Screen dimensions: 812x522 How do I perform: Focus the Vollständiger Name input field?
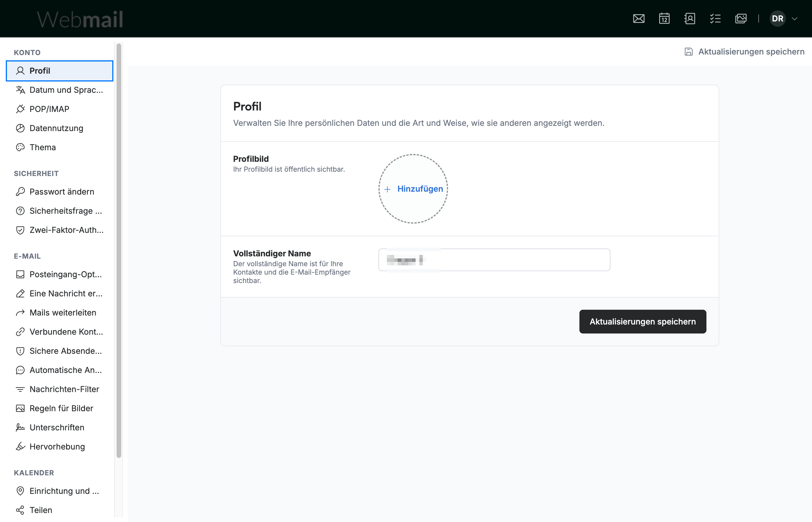(x=494, y=260)
